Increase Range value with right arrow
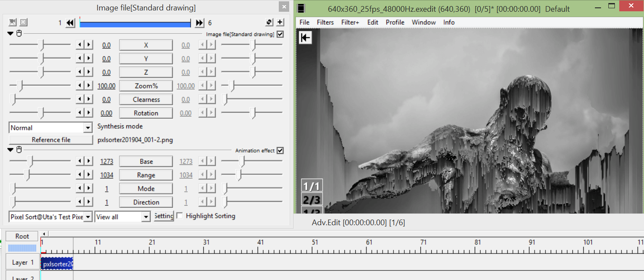 click(x=89, y=175)
